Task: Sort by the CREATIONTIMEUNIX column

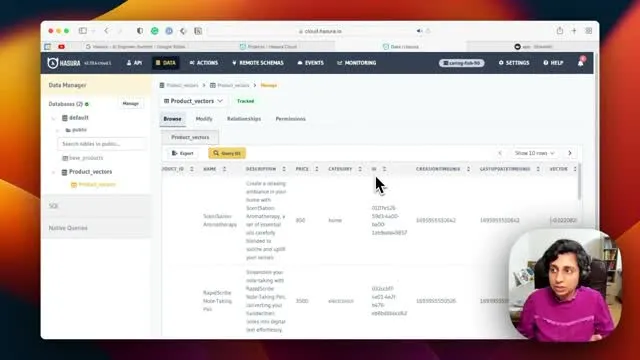Action: pos(443,169)
